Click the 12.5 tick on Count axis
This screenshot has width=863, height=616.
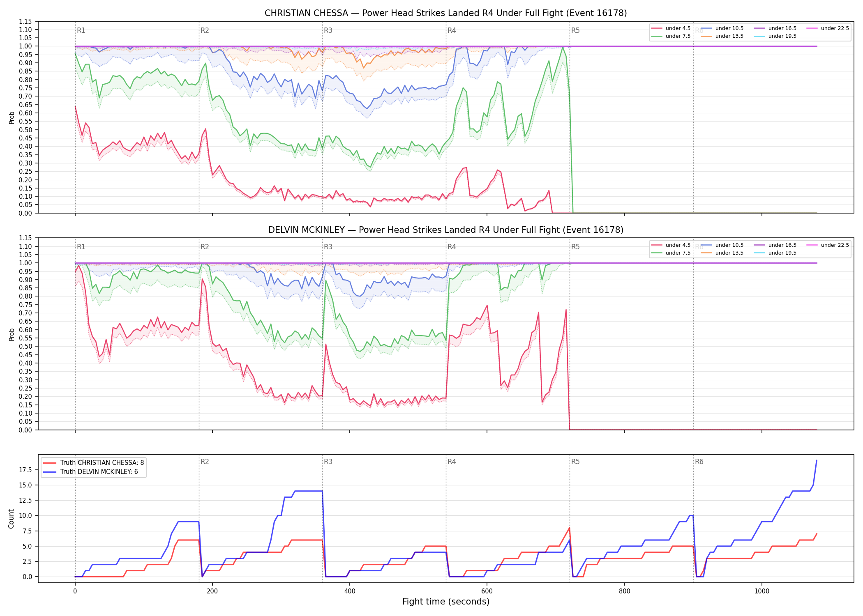click(25, 500)
